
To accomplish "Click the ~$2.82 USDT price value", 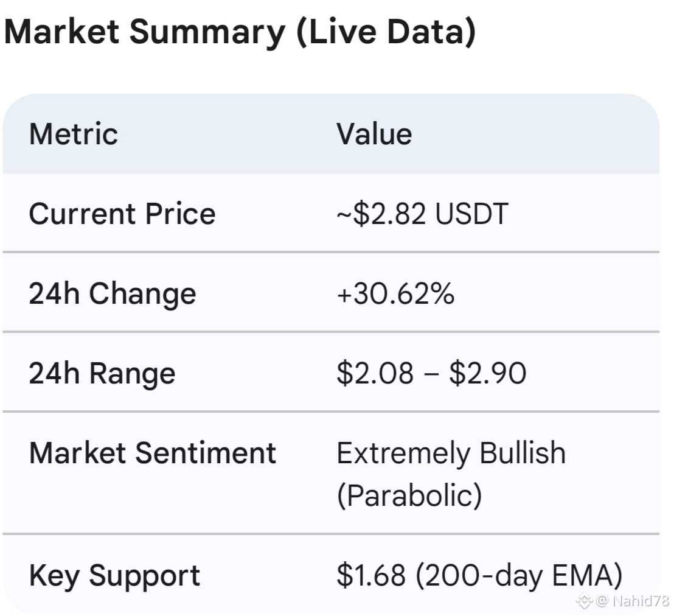I will click(422, 214).
